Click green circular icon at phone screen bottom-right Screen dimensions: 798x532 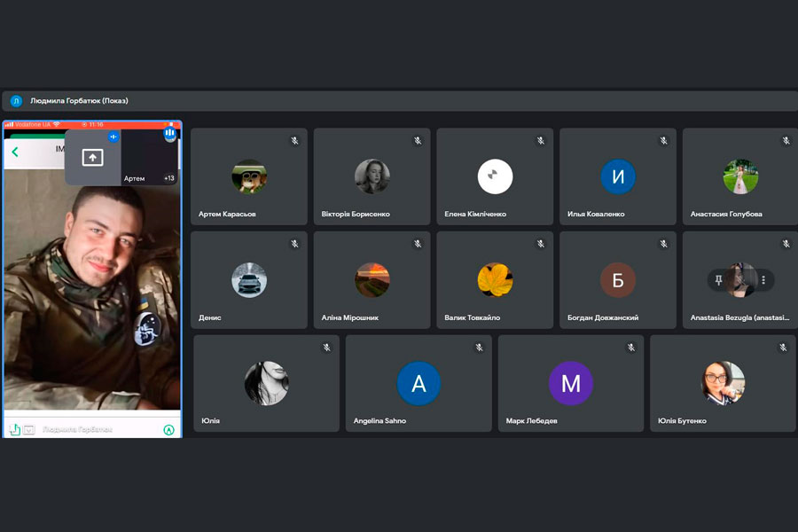point(168,430)
